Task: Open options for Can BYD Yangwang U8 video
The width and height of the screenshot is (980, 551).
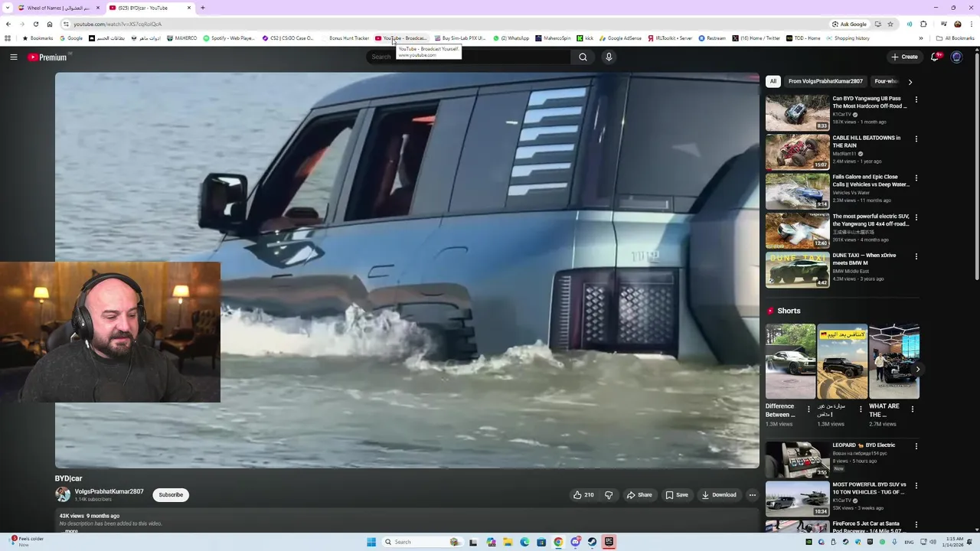Action: (916, 99)
